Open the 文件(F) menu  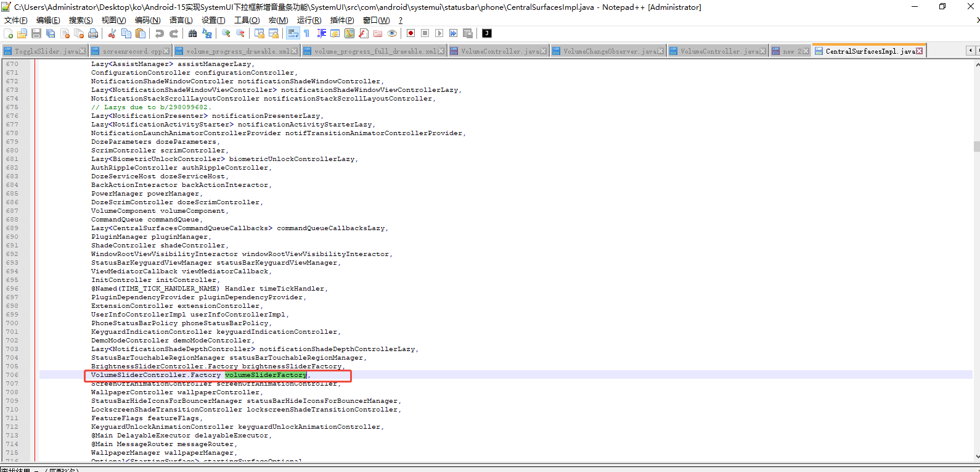pyautogui.click(x=16, y=20)
